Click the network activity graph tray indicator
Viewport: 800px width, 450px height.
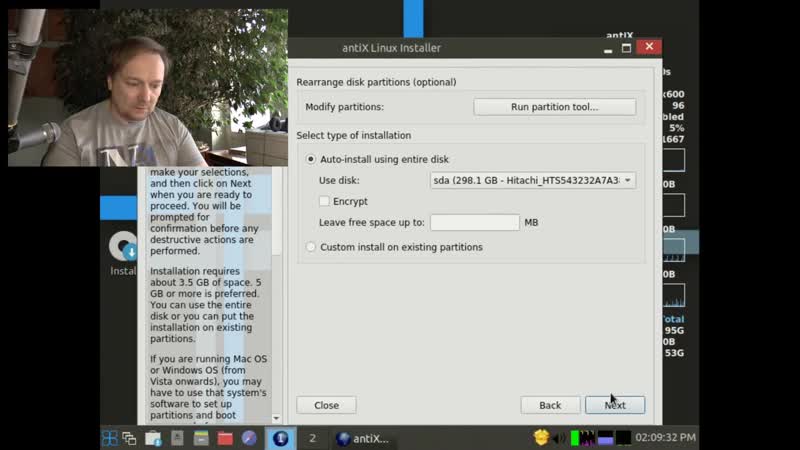(587, 438)
